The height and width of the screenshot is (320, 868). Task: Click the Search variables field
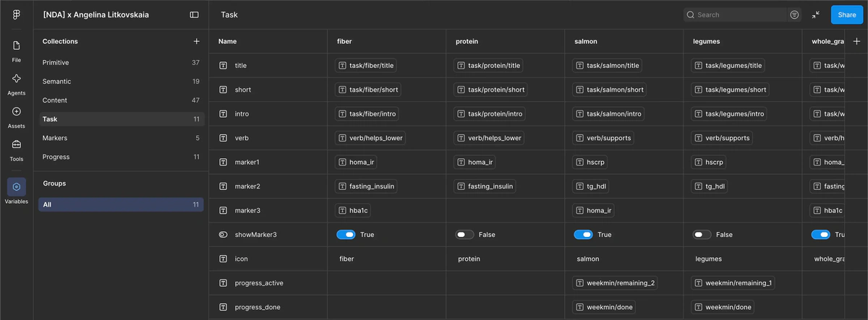(735, 14)
